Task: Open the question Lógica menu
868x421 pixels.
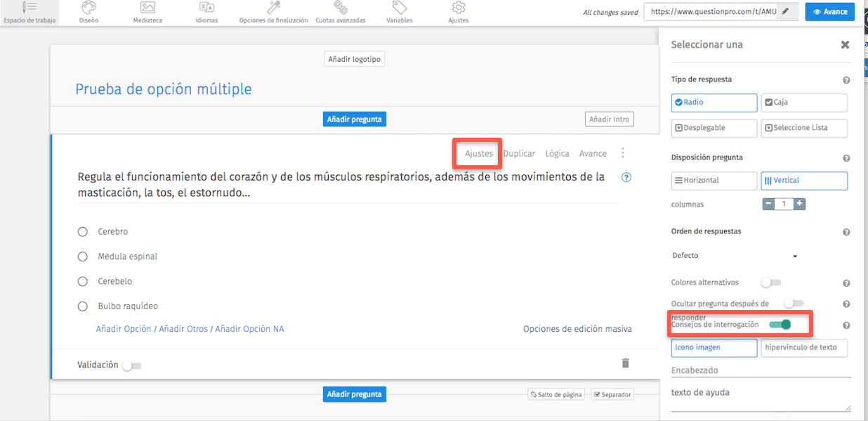Action: pyautogui.click(x=558, y=154)
